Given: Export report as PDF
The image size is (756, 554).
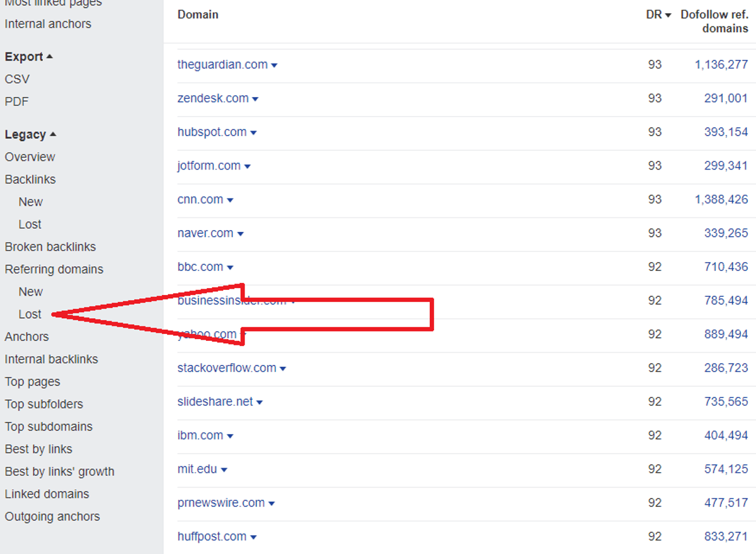Looking at the screenshot, I should coord(17,101).
